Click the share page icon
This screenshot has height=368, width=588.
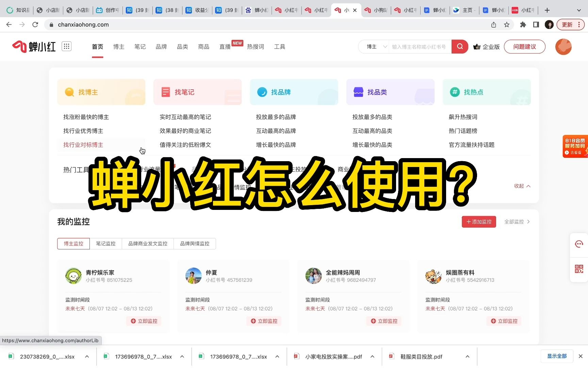pos(493,25)
